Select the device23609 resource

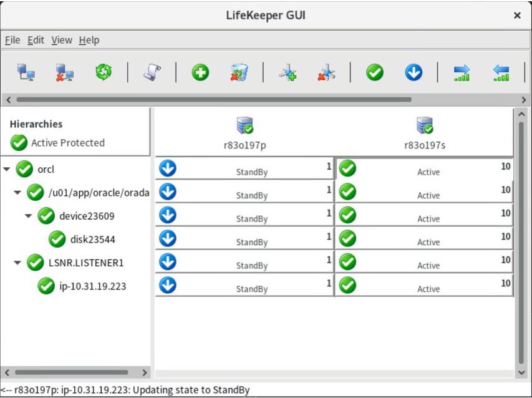[x=87, y=216]
